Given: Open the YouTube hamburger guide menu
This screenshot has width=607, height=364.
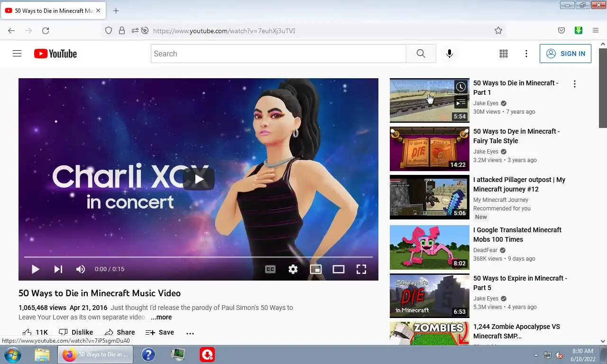Looking at the screenshot, I should coord(17,54).
